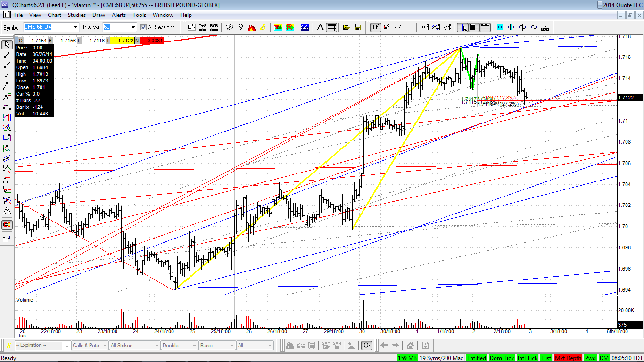644x362 pixels.
Task: Select the Log scale icon
Action: pos(424,27)
